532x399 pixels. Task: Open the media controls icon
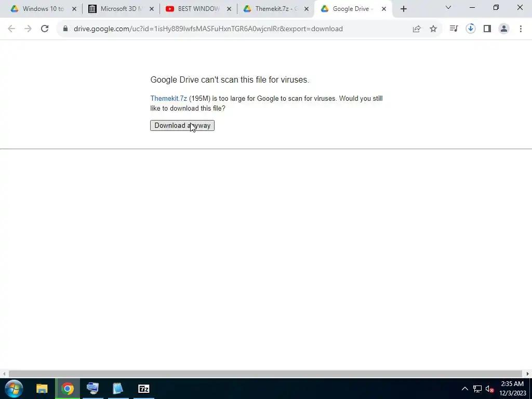click(x=454, y=29)
